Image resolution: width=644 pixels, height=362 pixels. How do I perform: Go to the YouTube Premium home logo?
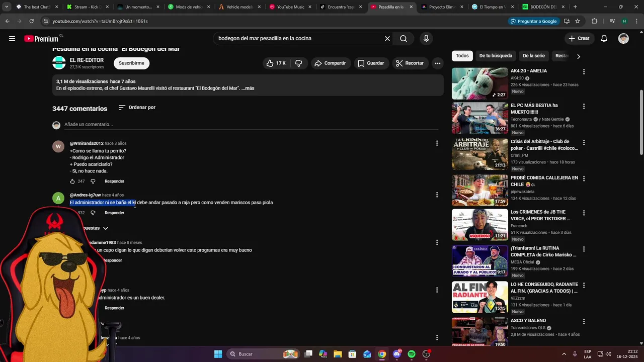(x=41, y=39)
